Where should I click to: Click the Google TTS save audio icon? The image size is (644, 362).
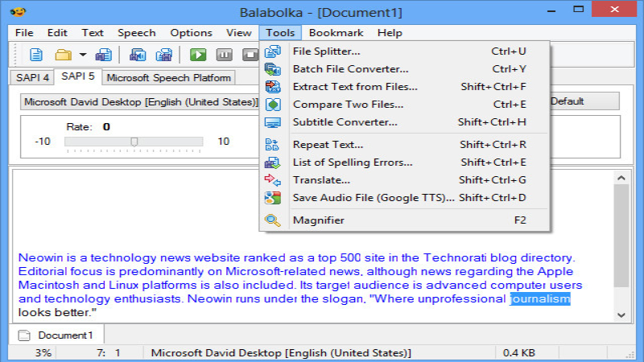click(x=273, y=198)
